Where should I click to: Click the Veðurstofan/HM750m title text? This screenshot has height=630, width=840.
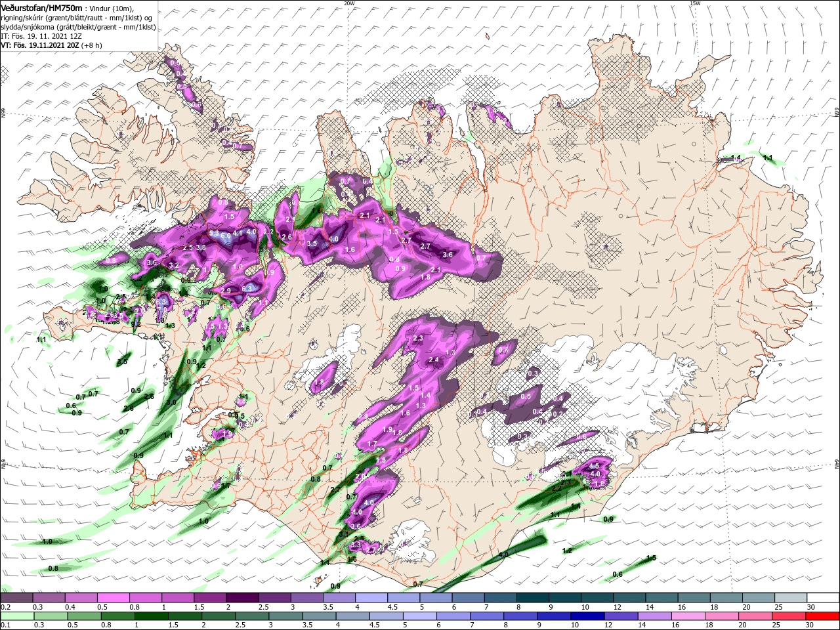coord(41,7)
